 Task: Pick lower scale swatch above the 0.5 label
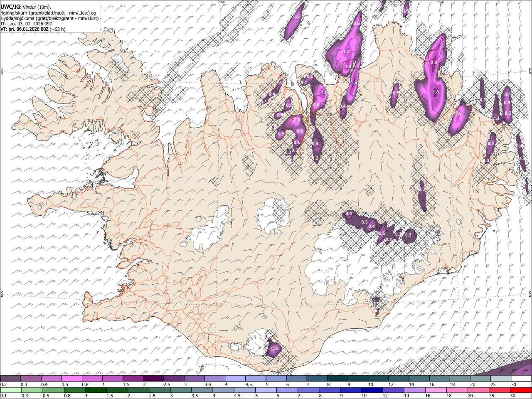tap(53, 390)
